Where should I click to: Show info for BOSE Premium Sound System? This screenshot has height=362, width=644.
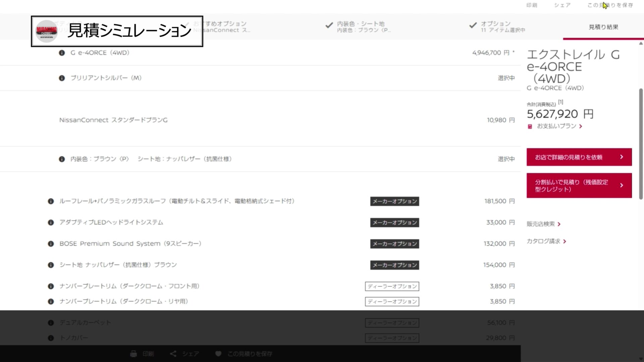point(51,244)
